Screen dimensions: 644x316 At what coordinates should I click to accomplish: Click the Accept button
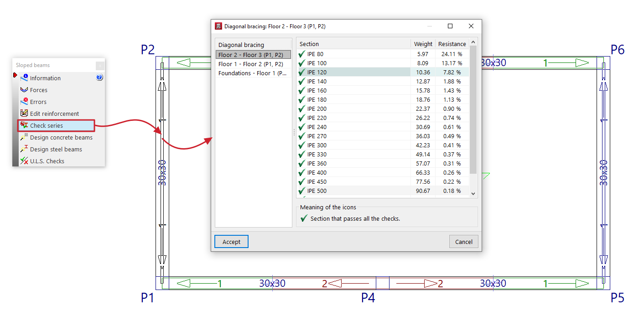[x=231, y=242]
